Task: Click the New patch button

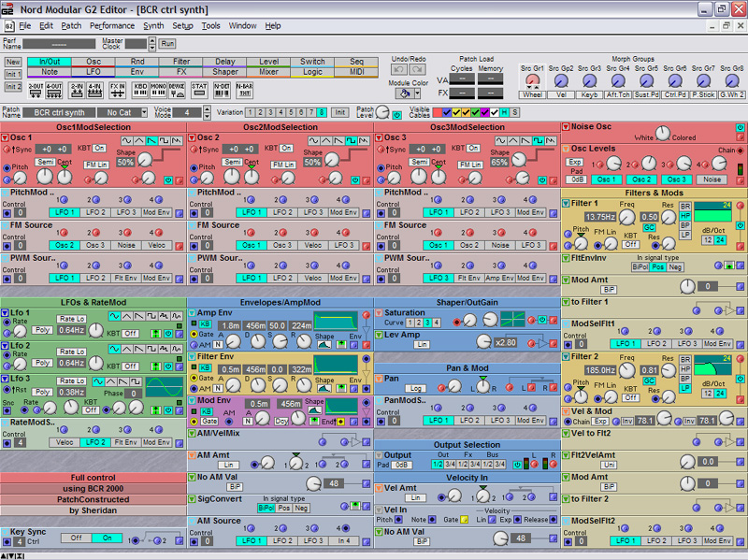Action: click(13, 62)
